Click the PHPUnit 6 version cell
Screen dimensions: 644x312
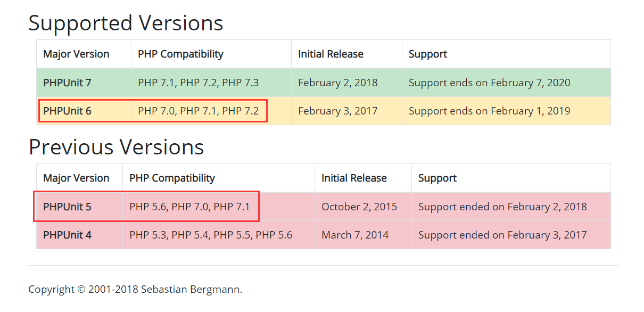[67, 111]
